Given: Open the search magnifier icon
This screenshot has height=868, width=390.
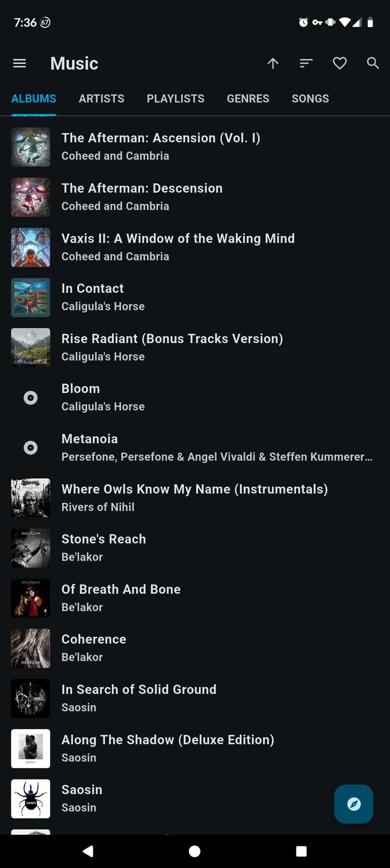Looking at the screenshot, I should pyautogui.click(x=373, y=63).
